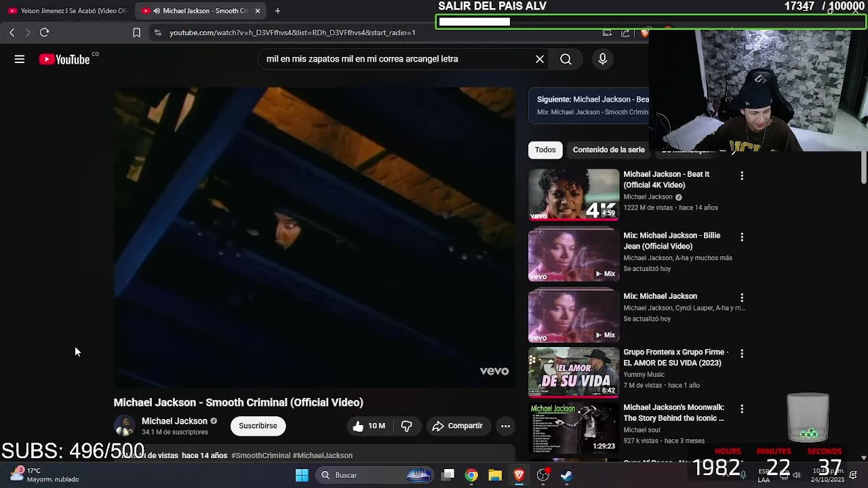This screenshot has width=868, height=488.
Task: Select the Contenido de la serie chip
Action: (x=609, y=150)
